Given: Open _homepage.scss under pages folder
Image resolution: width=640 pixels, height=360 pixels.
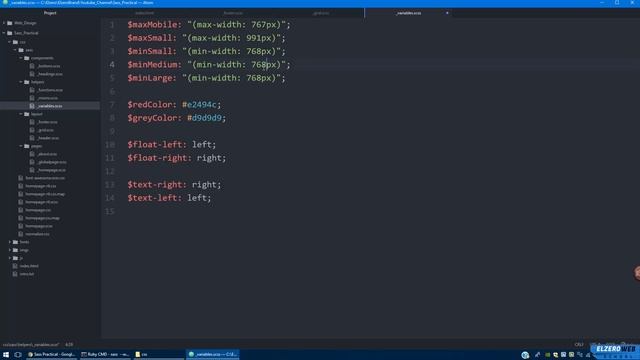Looking at the screenshot, I should (x=51, y=170).
